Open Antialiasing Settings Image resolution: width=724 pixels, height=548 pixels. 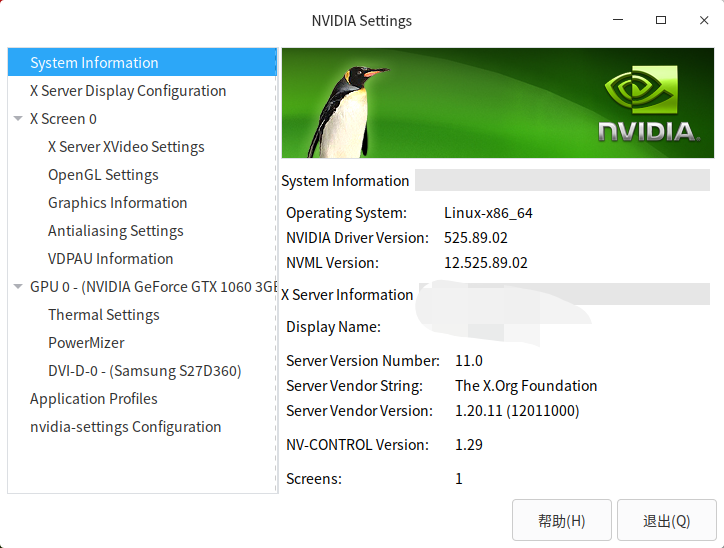(115, 231)
